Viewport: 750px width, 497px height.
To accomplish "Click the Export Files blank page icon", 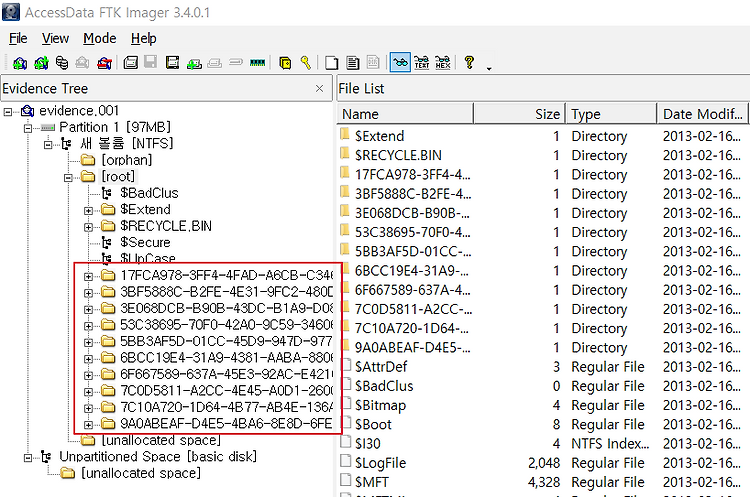I will tap(331, 63).
